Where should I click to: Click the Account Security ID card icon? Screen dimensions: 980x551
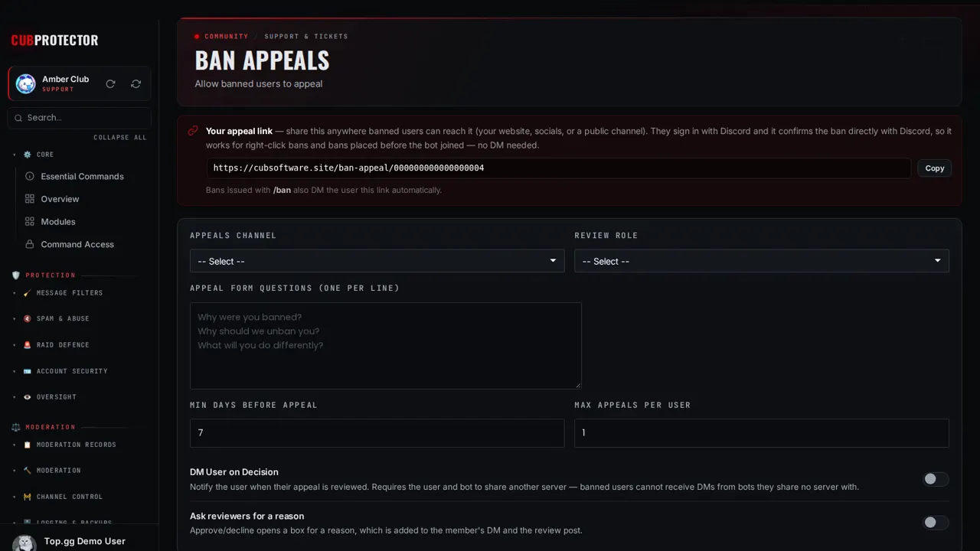[28, 371]
